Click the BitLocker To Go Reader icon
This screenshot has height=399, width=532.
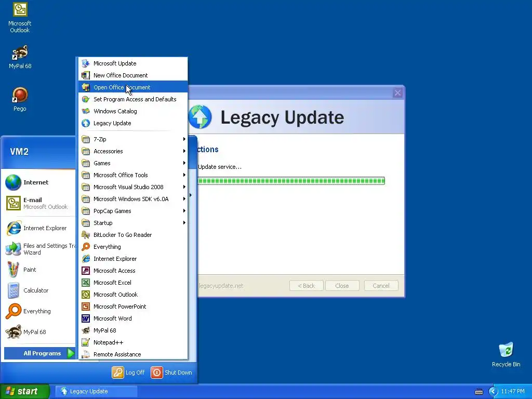click(86, 235)
